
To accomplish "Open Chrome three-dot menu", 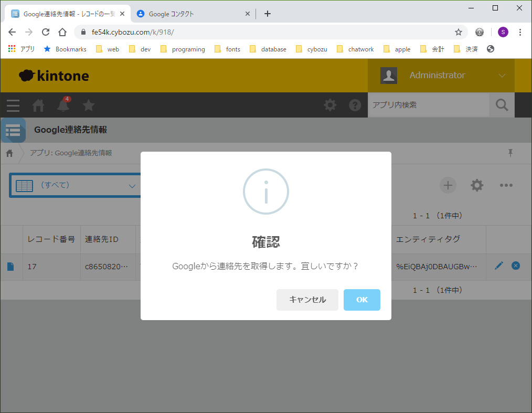I will tap(520, 32).
